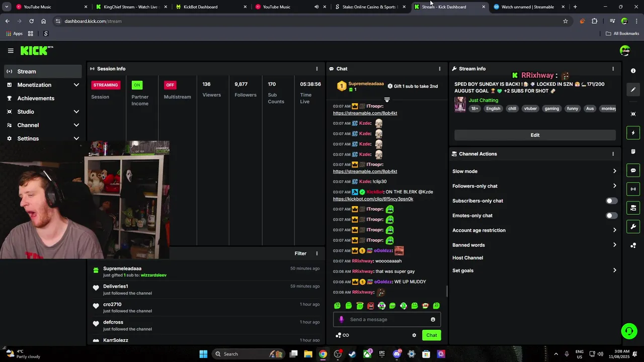
Task: Toggle the wrench widget in right sidebar
Action: (633, 227)
